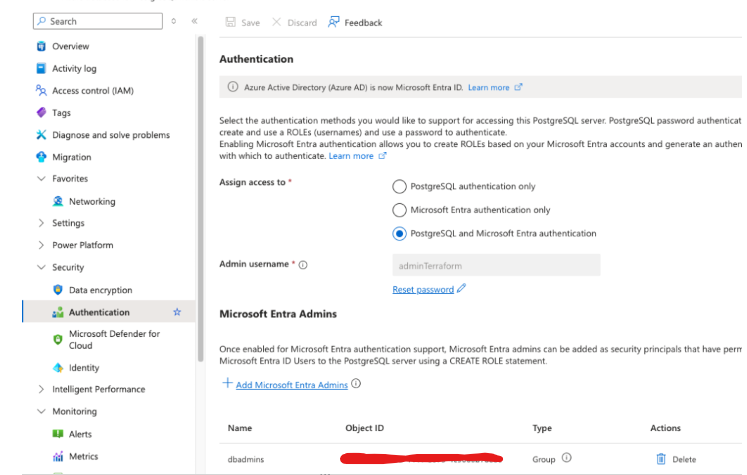Collapse the sidebar with double chevron

click(x=194, y=21)
